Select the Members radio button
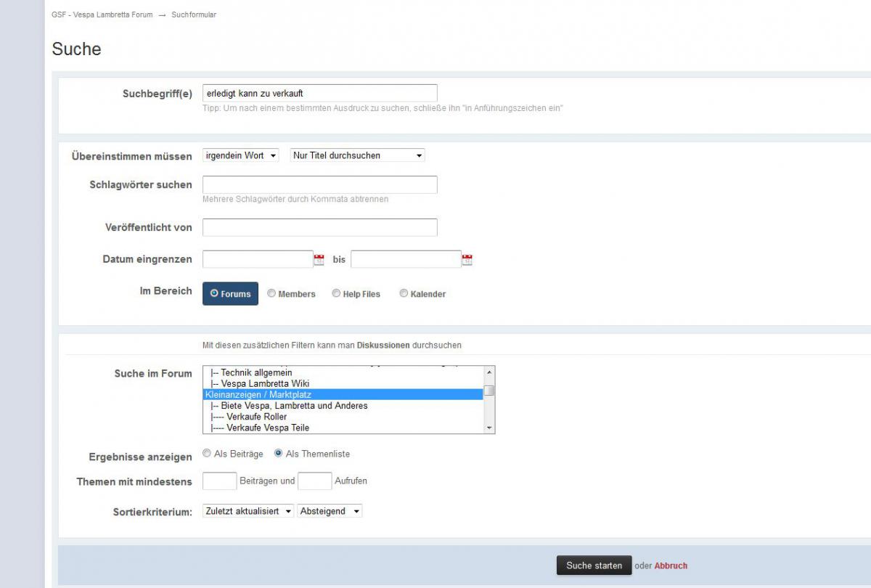 point(271,294)
